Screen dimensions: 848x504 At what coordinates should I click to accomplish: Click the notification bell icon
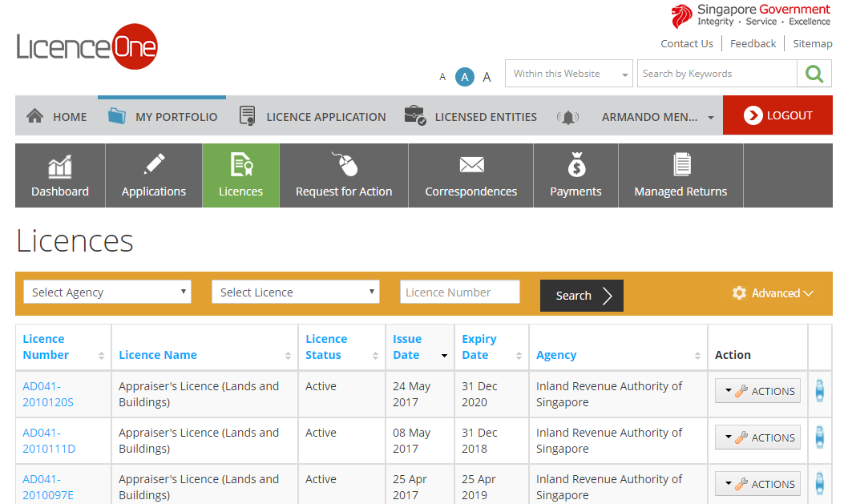[x=567, y=117]
